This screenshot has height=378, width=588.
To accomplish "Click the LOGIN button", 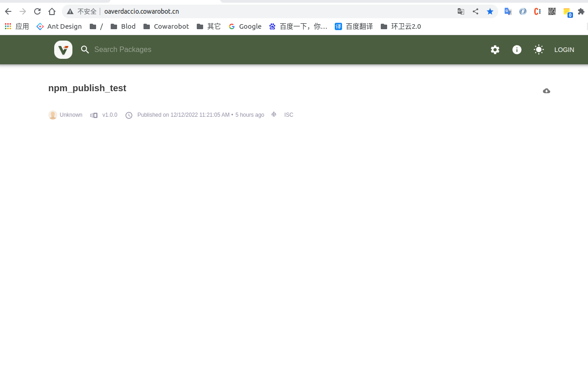I will (x=564, y=50).
